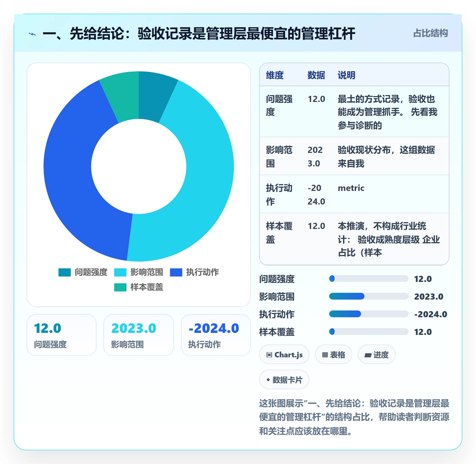Click the 验收现状分布 description cell
476x464 pixels.
[390, 156]
